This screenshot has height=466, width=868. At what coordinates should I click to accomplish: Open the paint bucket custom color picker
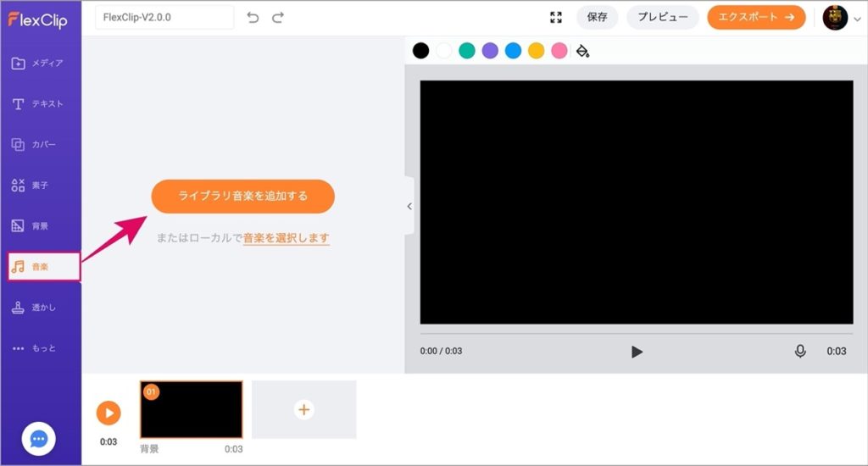[582, 51]
